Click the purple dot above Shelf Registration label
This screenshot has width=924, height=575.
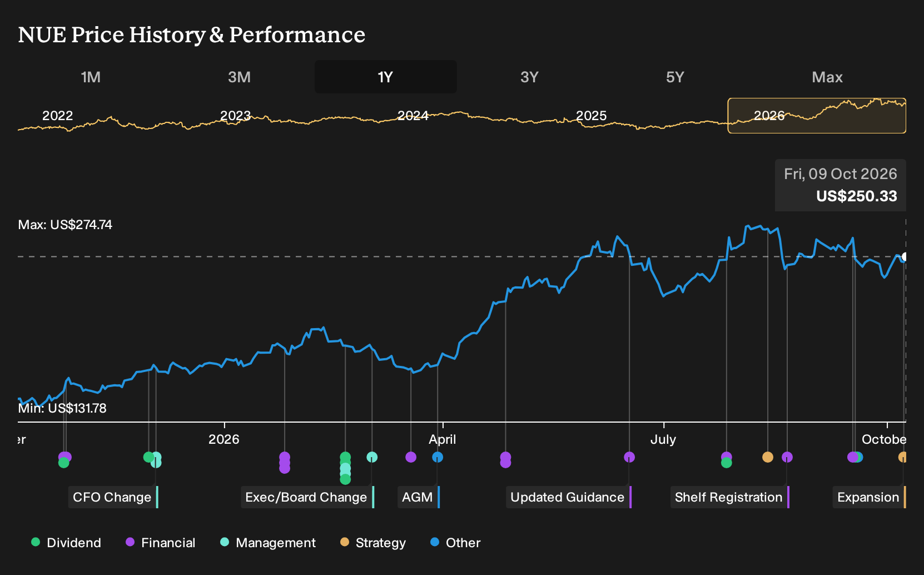point(787,457)
